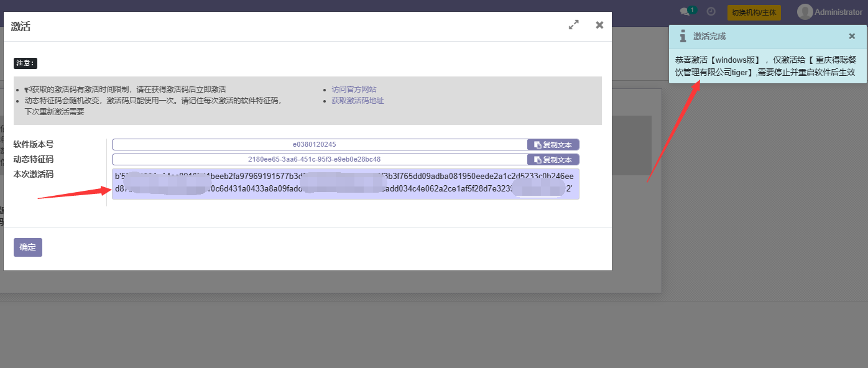
Task: Open the 访问官方网站 link
Action: (x=354, y=90)
